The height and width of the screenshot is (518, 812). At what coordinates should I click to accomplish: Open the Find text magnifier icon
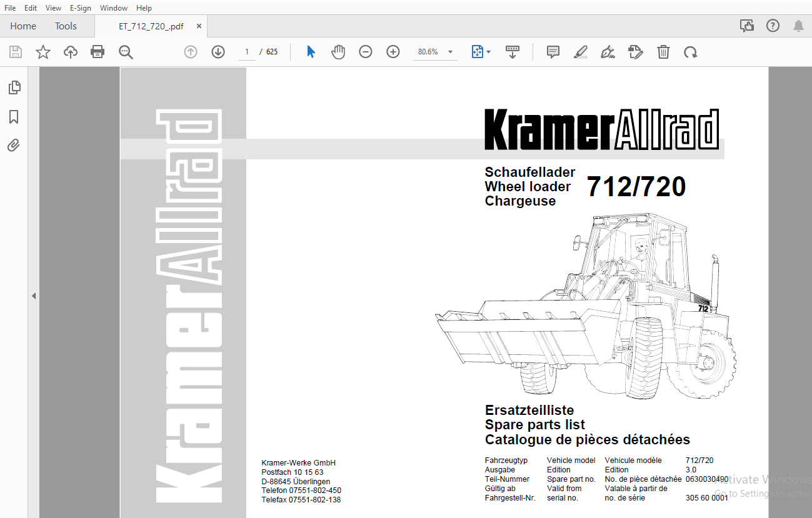pyautogui.click(x=126, y=52)
